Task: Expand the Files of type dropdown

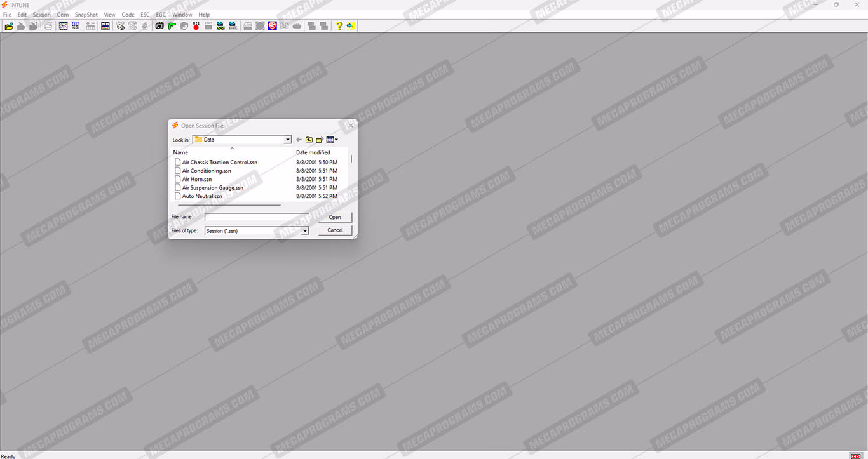Action: click(x=305, y=231)
